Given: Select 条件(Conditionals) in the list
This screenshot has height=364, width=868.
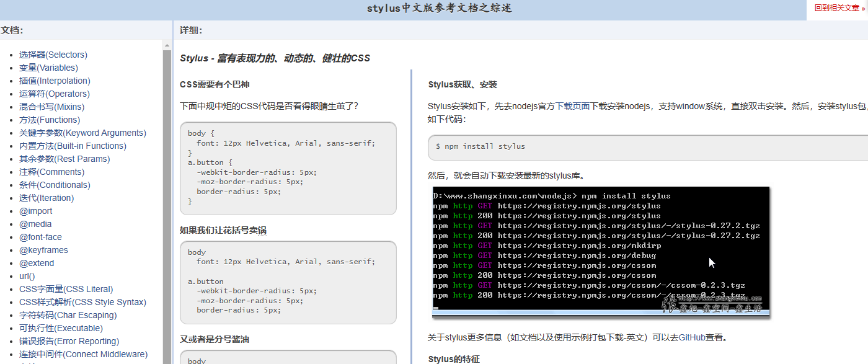Looking at the screenshot, I should 55,185.
